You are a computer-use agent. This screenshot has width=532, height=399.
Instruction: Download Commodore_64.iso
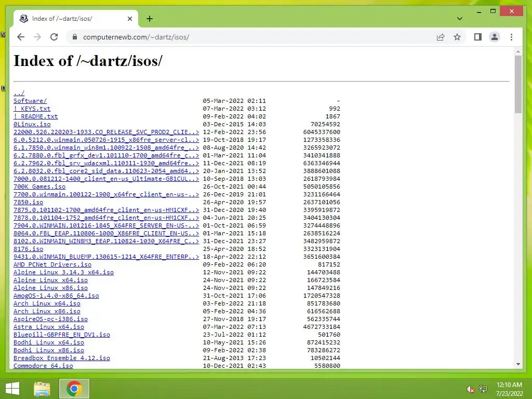[43, 366]
